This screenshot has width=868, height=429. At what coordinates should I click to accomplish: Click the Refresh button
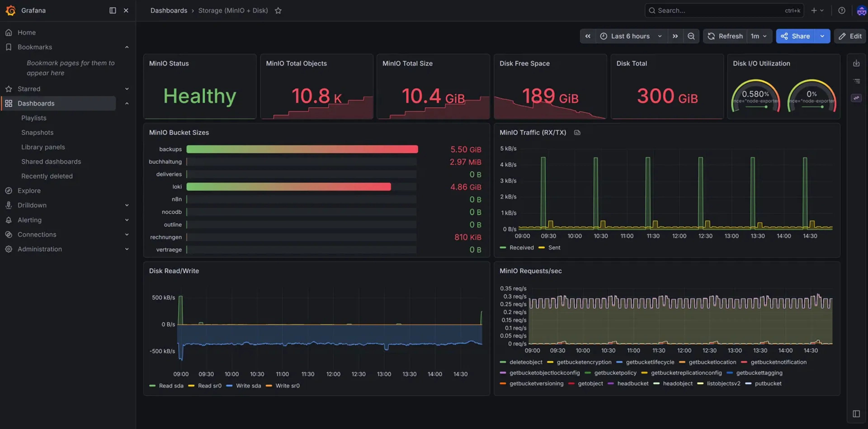click(725, 36)
